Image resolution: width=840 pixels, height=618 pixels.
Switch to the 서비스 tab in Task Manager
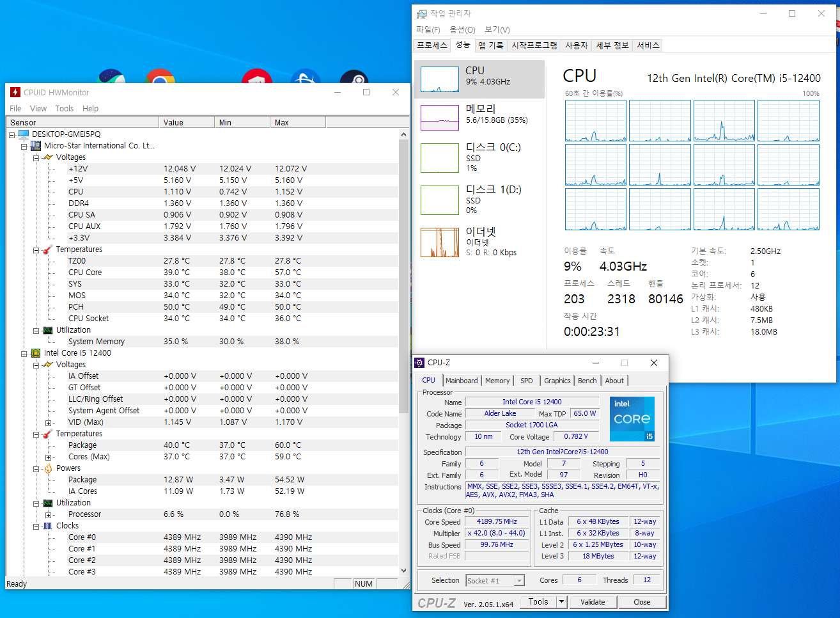tap(648, 45)
